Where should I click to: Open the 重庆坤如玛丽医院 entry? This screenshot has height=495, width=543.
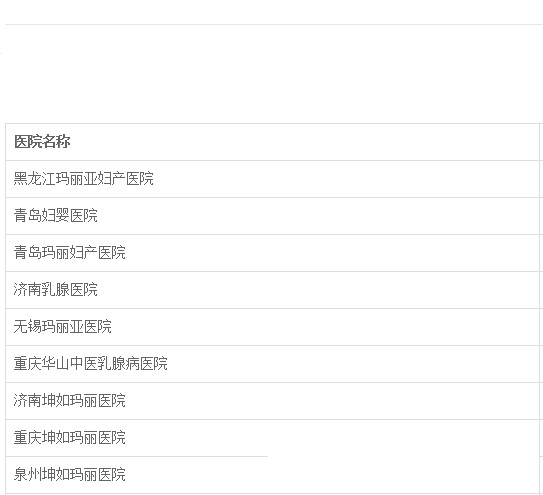coord(70,438)
